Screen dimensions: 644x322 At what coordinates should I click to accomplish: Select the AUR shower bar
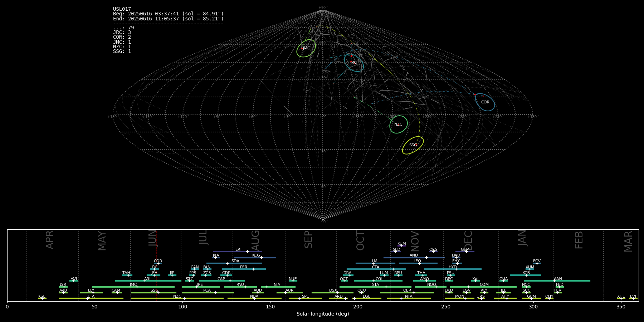tap(289, 293)
